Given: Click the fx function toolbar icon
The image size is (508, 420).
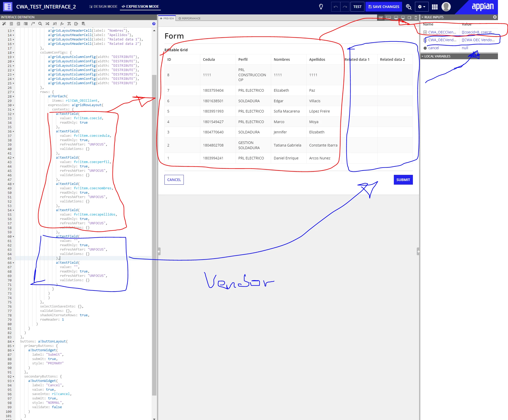Looking at the screenshot, I should [62, 24].
